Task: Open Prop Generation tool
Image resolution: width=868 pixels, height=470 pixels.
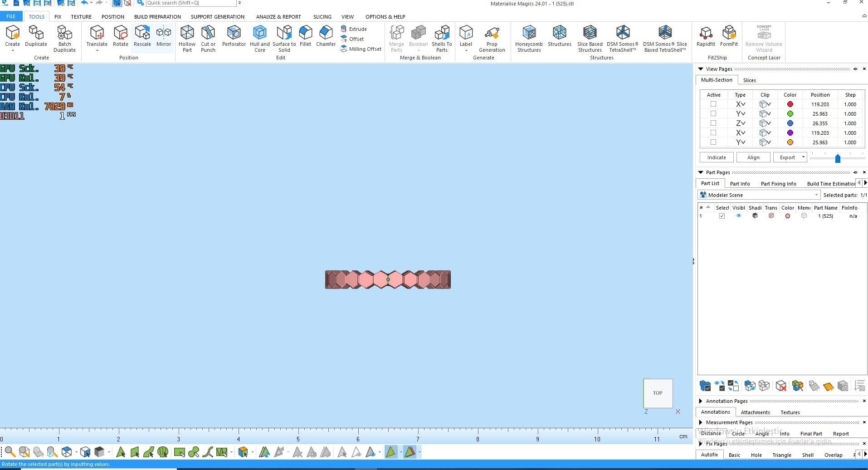Action: (492, 39)
